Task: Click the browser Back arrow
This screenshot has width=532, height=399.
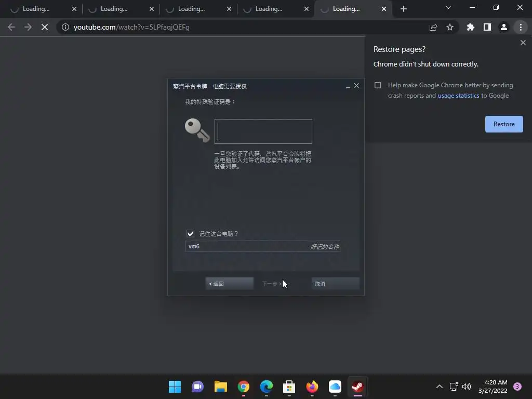Action: pos(11,27)
